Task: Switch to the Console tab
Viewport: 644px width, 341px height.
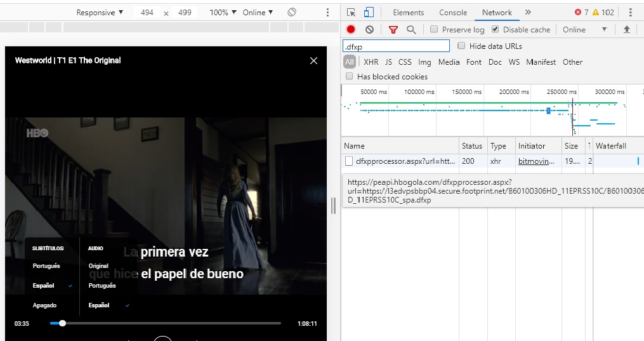Action: (x=453, y=12)
